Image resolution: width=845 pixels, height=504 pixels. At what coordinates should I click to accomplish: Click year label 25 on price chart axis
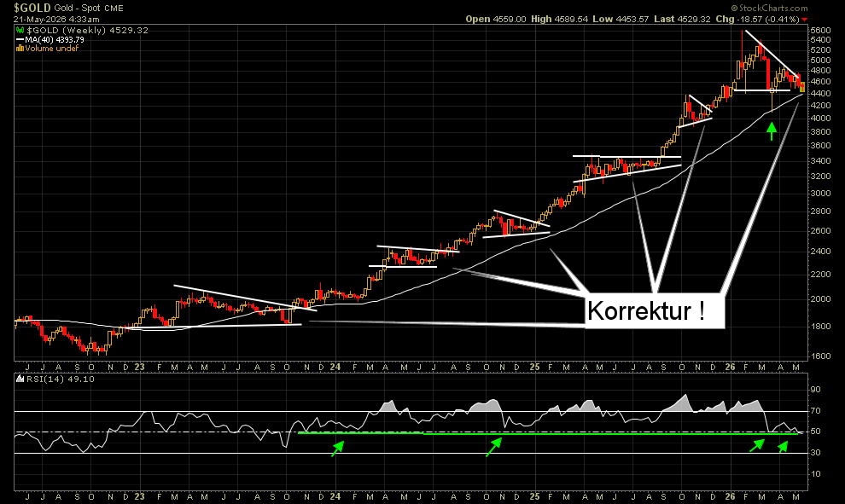tap(534, 368)
